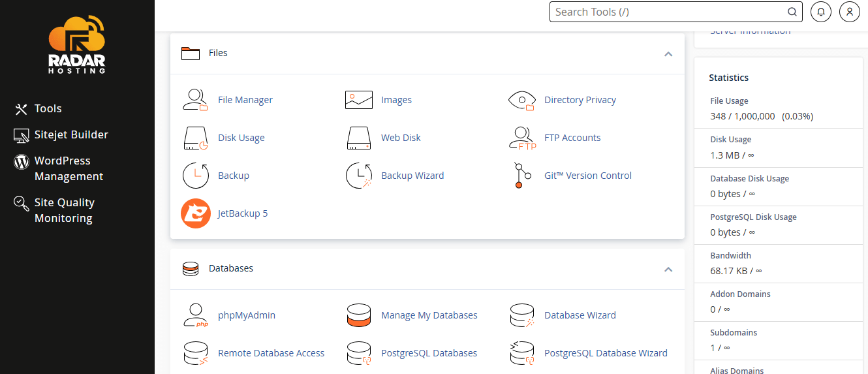868x374 pixels.
Task: Launch the JetBackup 5 orange icon
Action: point(195,213)
